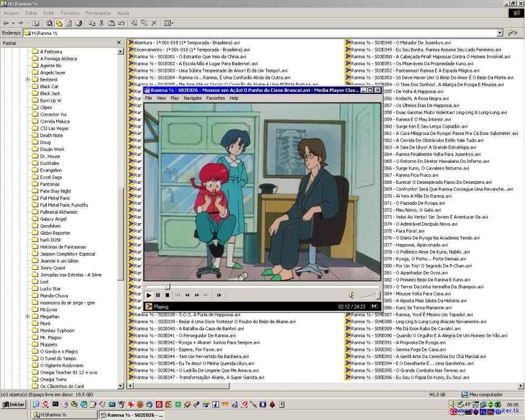Select file 'S03E043 - Espirre, Por Favor.avi'
Image resolution: width=525 pixels, height=420 pixels.
(178, 349)
